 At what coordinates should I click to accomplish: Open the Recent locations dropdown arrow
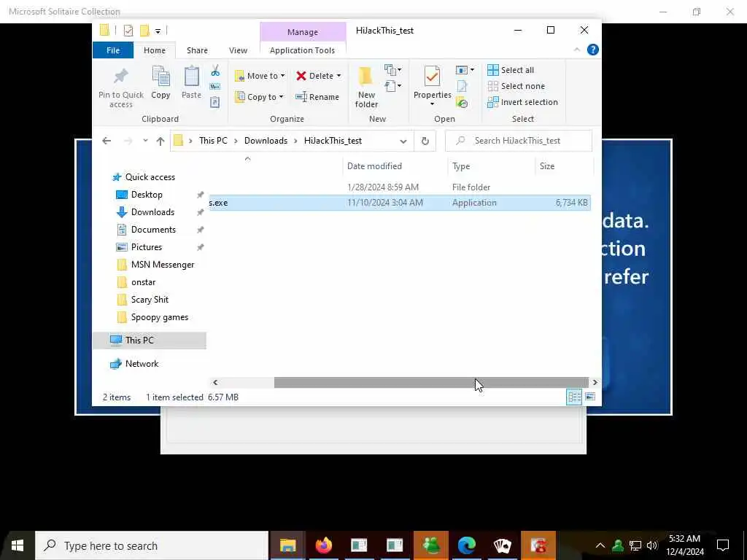145,141
